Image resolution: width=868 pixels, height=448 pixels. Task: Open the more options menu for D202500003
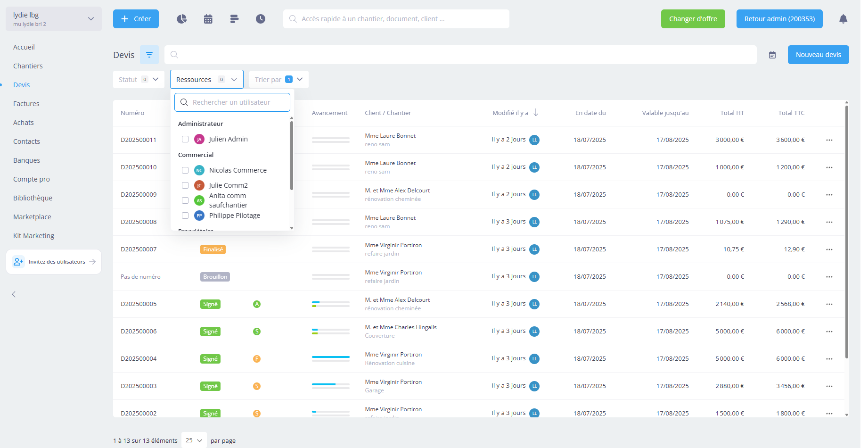click(829, 386)
